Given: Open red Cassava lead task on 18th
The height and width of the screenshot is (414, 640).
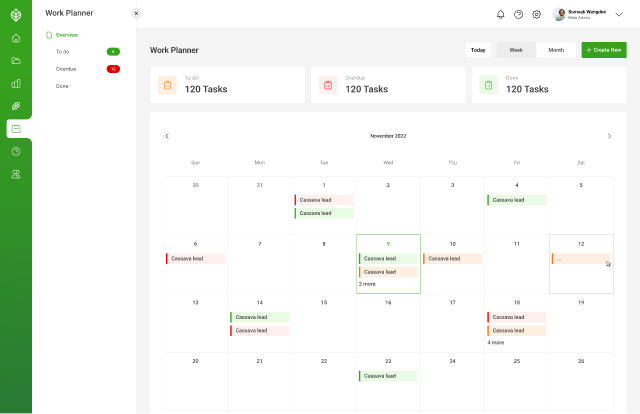Looking at the screenshot, I should pos(517,317).
